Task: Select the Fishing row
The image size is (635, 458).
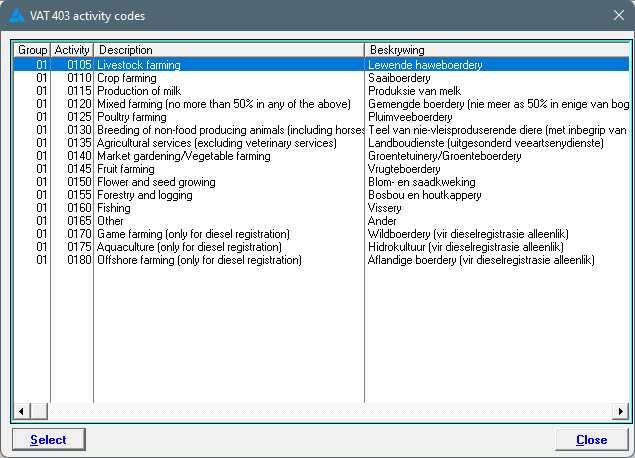Action: coord(321,208)
